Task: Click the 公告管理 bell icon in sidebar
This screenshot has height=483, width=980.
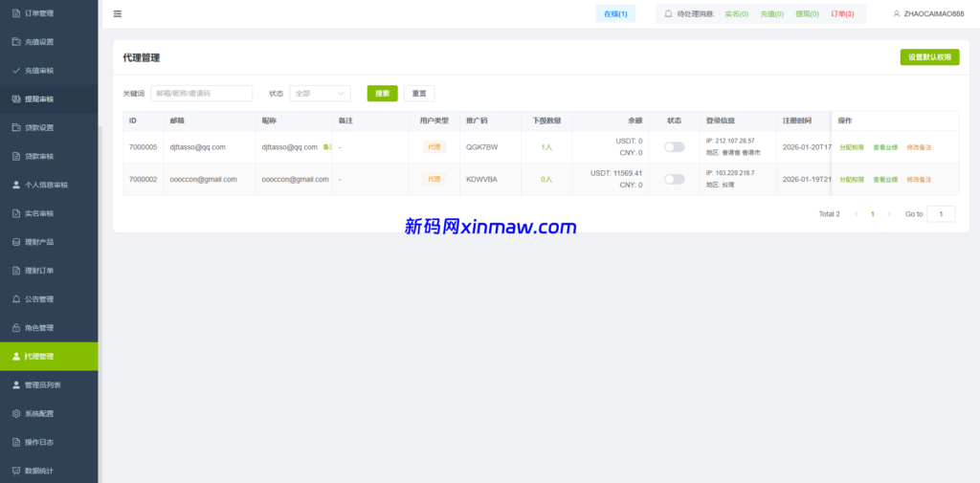Action: 16,299
